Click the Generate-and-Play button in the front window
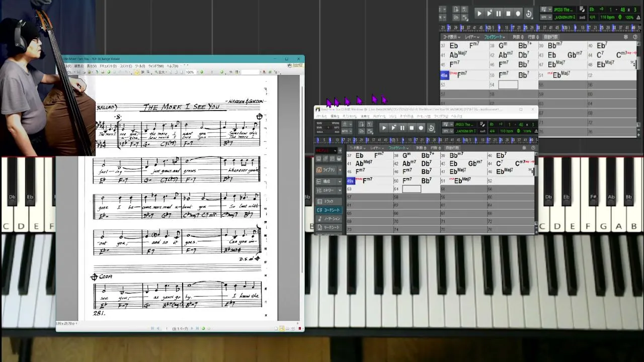The height and width of the screenshot is (362, 644). [393, 128]
